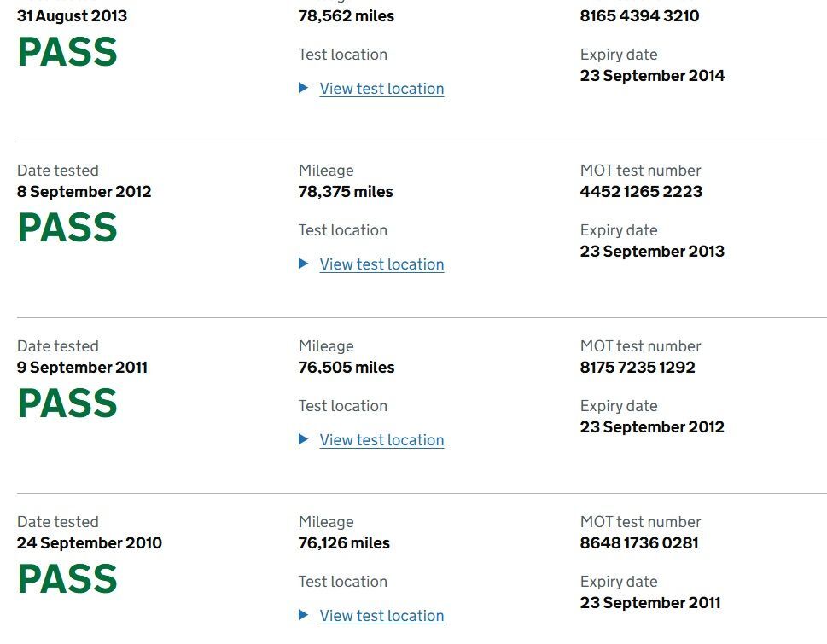The width and height of the screenshot is (827, 644).
Task: Select MOT test number 8175 7235 1292
Action: (x=638, y=368)
